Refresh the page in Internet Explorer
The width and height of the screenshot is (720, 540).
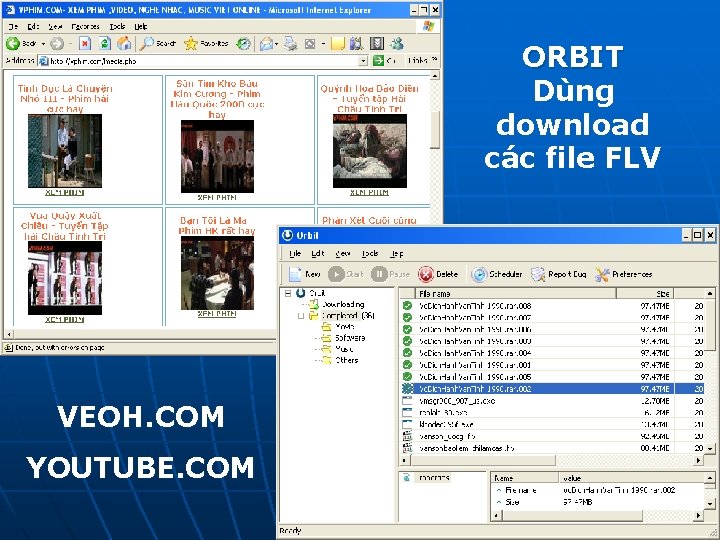click(x=105, y=44)
